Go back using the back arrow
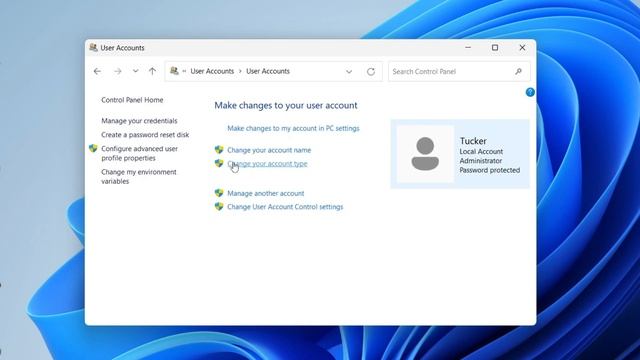The height and width of the screenshot is (360, 640). (97, 71)
